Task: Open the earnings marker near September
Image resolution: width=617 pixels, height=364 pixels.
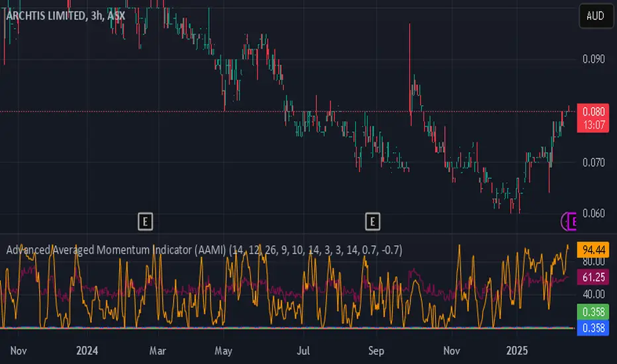Action: [x=373, y=222]
